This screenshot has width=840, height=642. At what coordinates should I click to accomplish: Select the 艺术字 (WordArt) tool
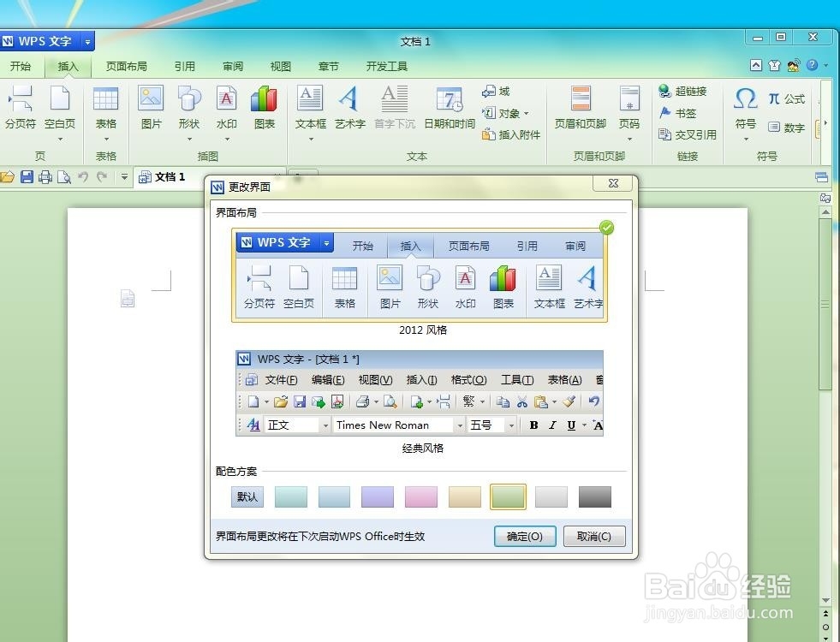pyautogui.click(x=349, y=107)
